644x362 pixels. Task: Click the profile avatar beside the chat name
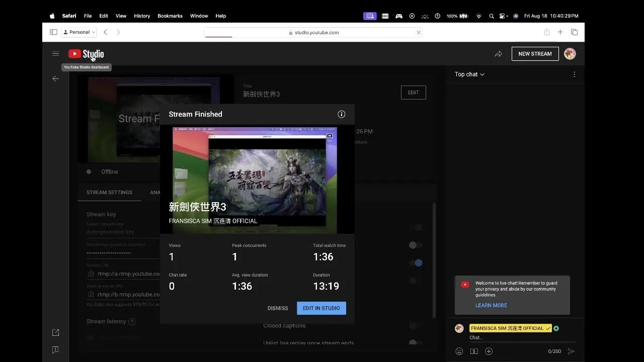click(x=459, y=328)
